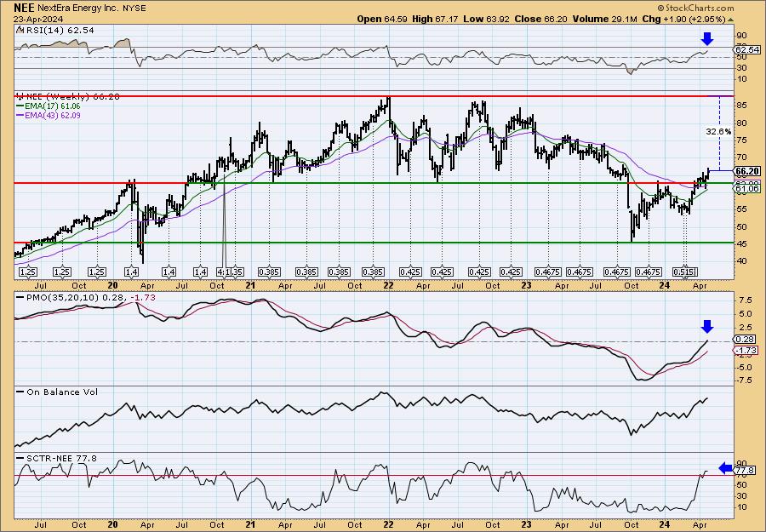Click the 32.6% upside target label
This screenshot has width=766, height=532.
tap(718, 132)
